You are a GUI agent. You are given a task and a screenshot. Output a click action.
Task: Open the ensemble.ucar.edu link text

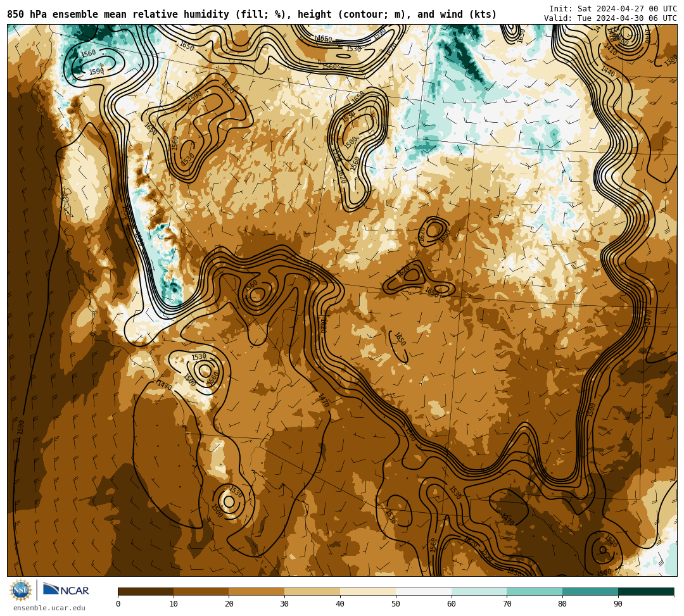point(49,608)
